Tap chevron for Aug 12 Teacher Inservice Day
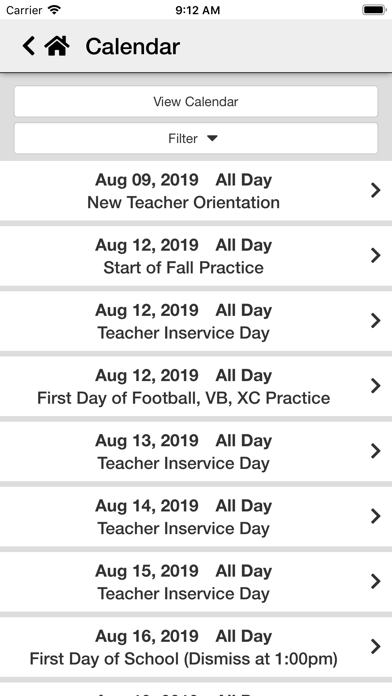This screenshot has width=392, height=696. [x=376, y=321]
